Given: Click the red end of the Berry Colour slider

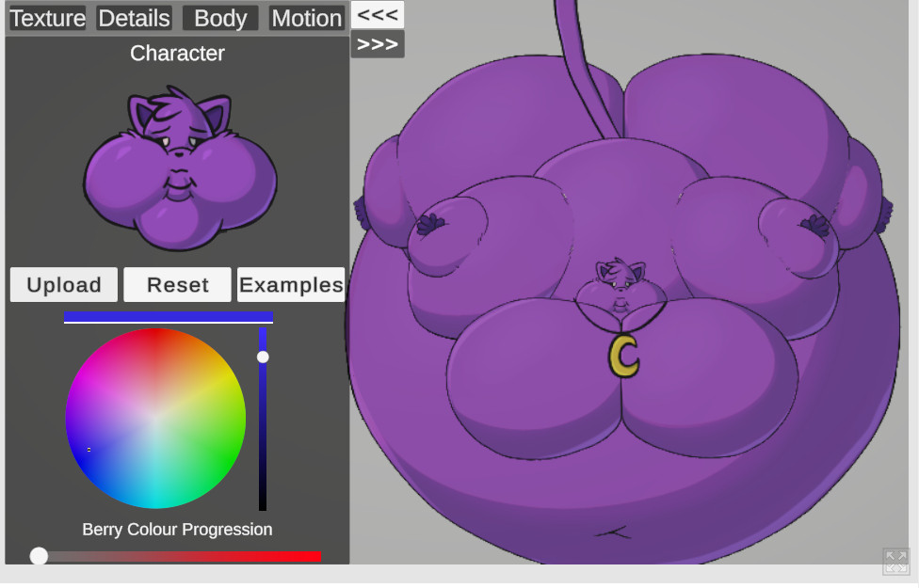Looking at the screenshot, I should 315,557.
